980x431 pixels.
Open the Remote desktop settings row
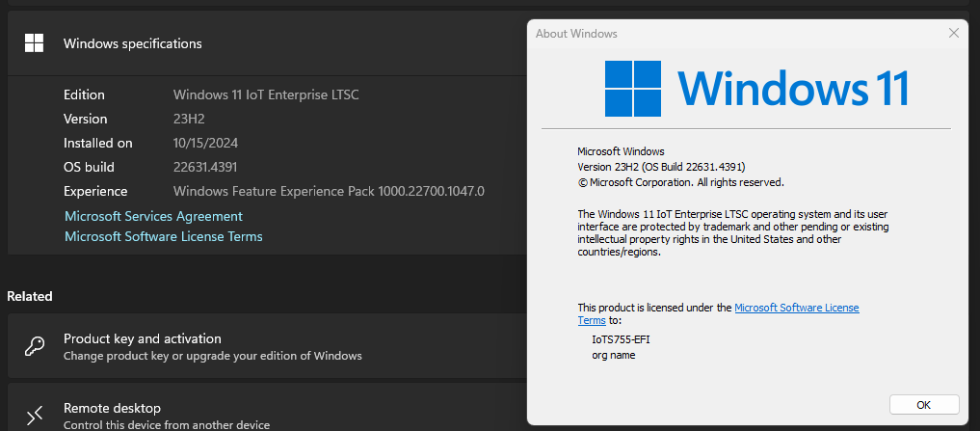tap(266, 407)
